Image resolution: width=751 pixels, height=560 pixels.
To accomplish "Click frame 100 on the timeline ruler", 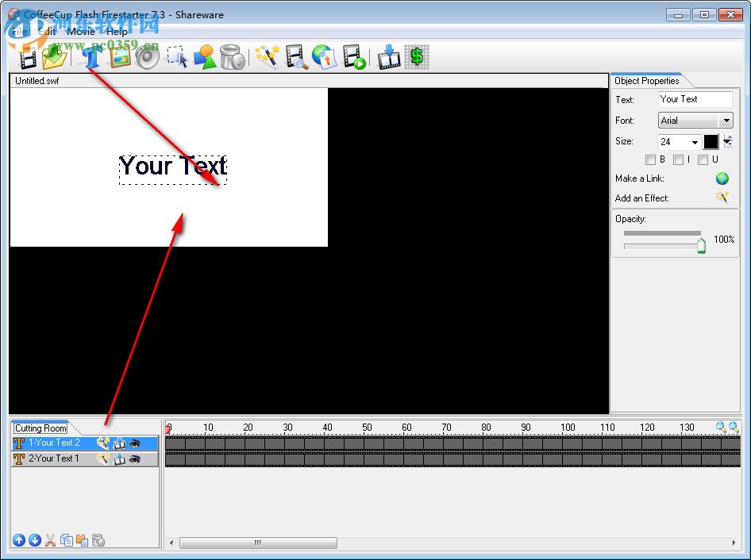I will click(x=568, y=427).
